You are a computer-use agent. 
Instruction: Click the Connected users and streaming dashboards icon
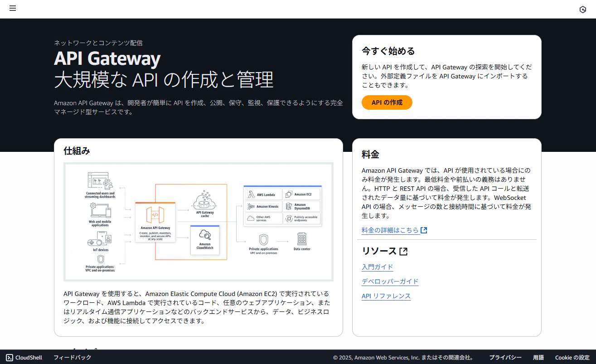pyautogui.click(x=100, y=181)
